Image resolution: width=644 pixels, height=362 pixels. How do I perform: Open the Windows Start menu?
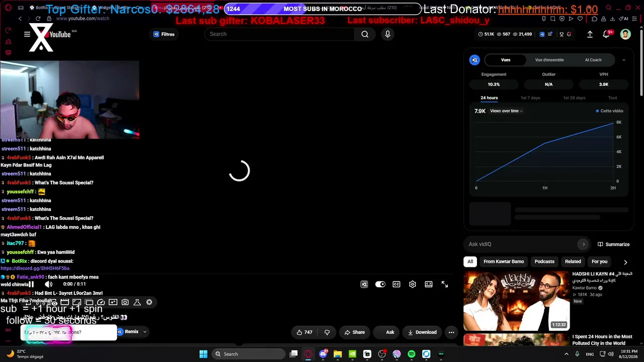coord(203,354)
